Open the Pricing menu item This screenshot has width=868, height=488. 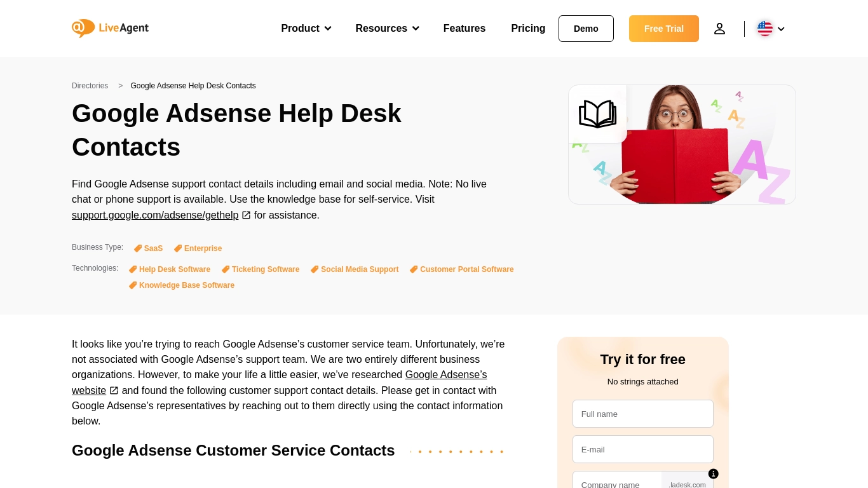528,29
